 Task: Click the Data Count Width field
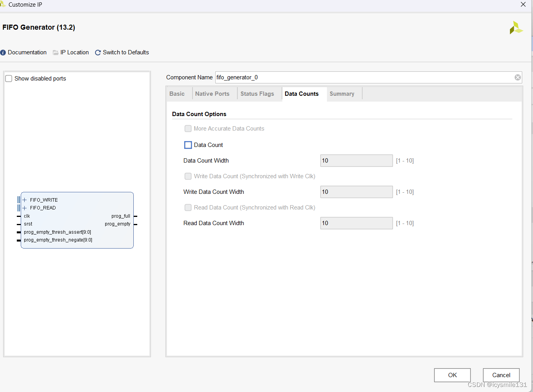coord(356,161)
